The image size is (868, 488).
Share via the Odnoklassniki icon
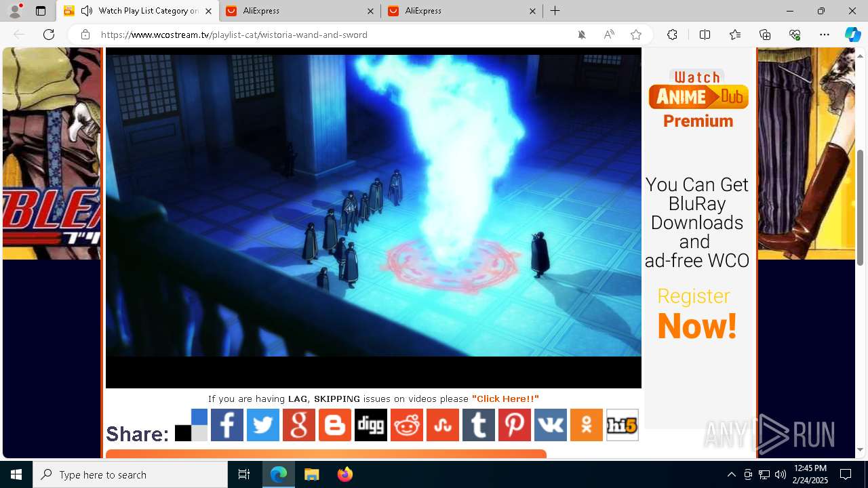(x=587, y=425)
